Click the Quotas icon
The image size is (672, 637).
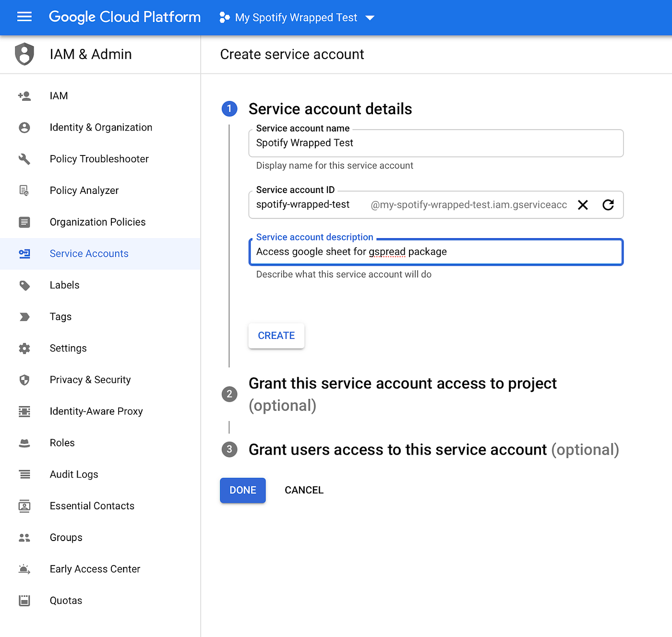point(24,601)
